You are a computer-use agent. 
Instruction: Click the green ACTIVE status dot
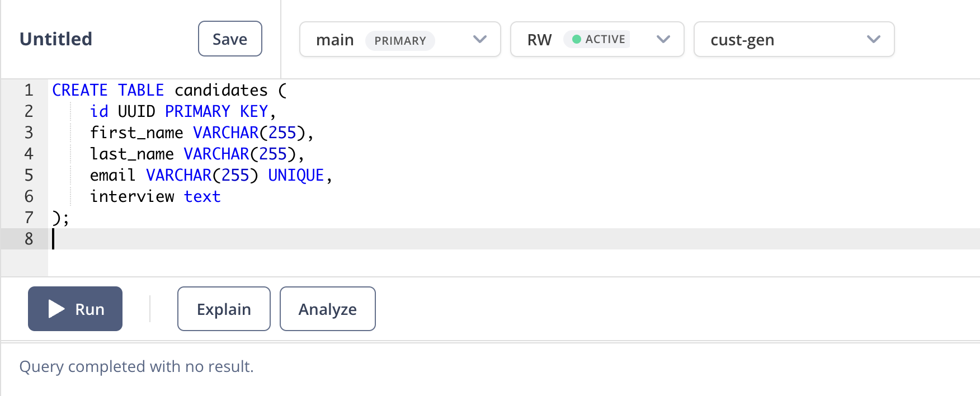pos(577,39)
